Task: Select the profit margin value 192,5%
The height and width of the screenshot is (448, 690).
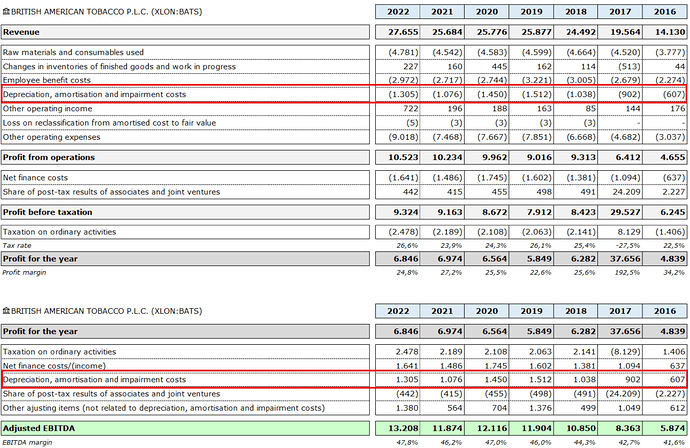Action: [x=628, y=272]
